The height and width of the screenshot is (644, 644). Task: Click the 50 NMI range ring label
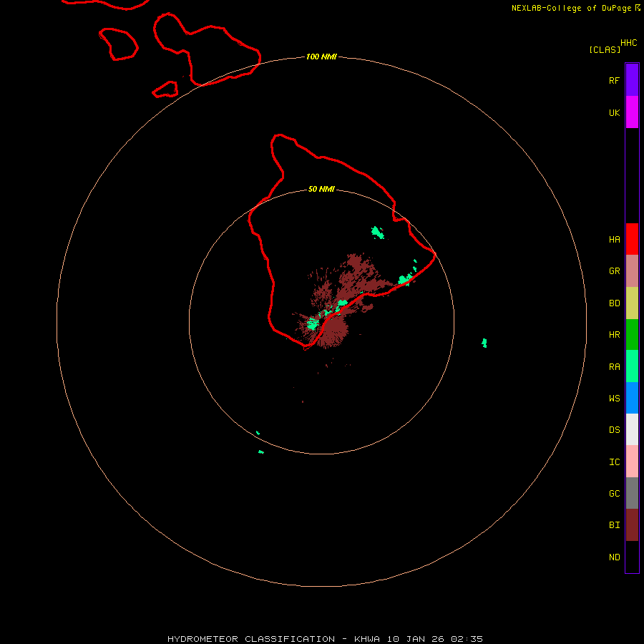point(321,189)
